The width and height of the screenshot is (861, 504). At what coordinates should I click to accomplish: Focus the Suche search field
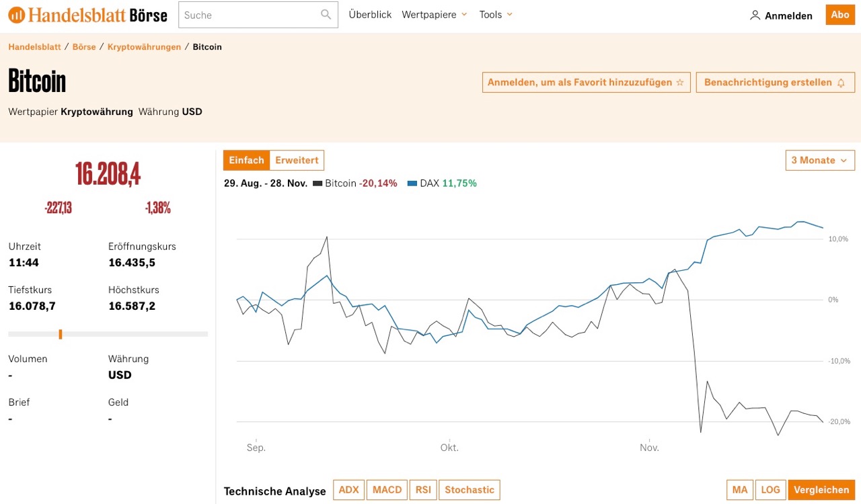pos(258,15)
